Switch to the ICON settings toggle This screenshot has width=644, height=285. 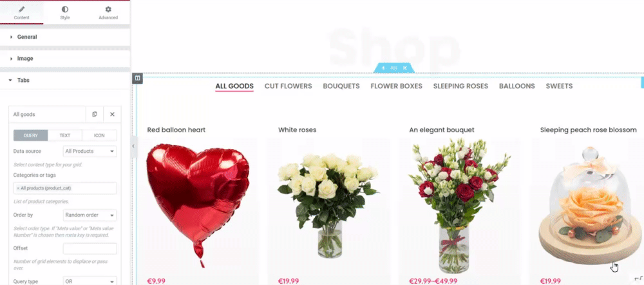pos(99,135)
